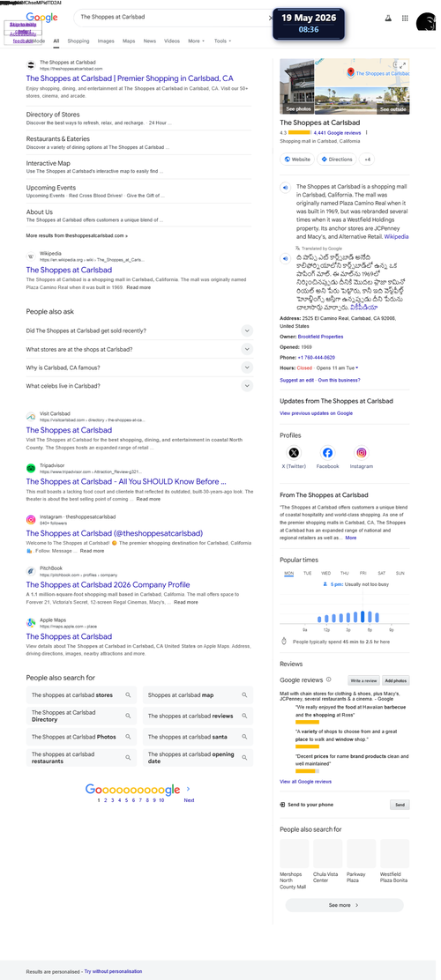The height and width of the screenshot is (980, 441).
Task: Open the Instagram profile icon
Action: pos(362,452)
